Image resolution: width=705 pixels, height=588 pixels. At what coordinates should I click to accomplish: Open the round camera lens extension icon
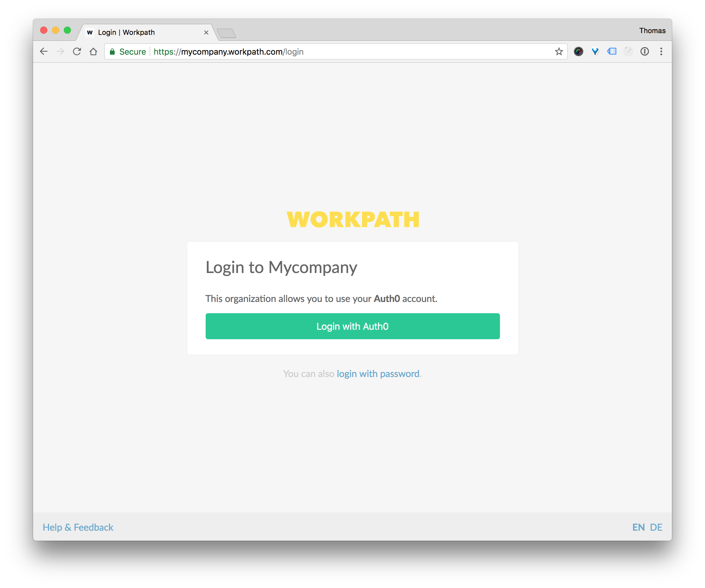pyautogui.click(x=578, y=51)
